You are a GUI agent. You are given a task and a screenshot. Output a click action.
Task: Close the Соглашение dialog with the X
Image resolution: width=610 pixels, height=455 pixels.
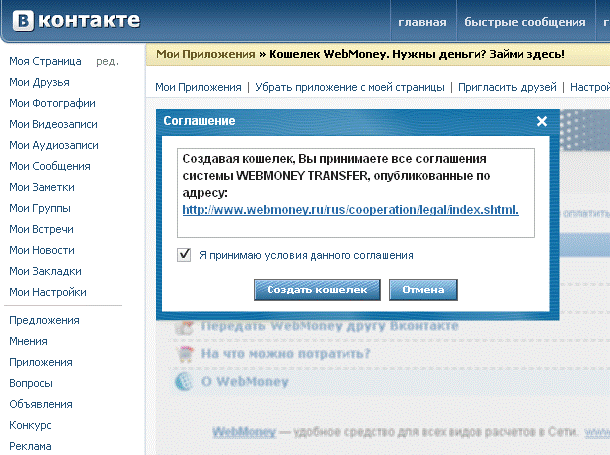(x=542, y=121)
